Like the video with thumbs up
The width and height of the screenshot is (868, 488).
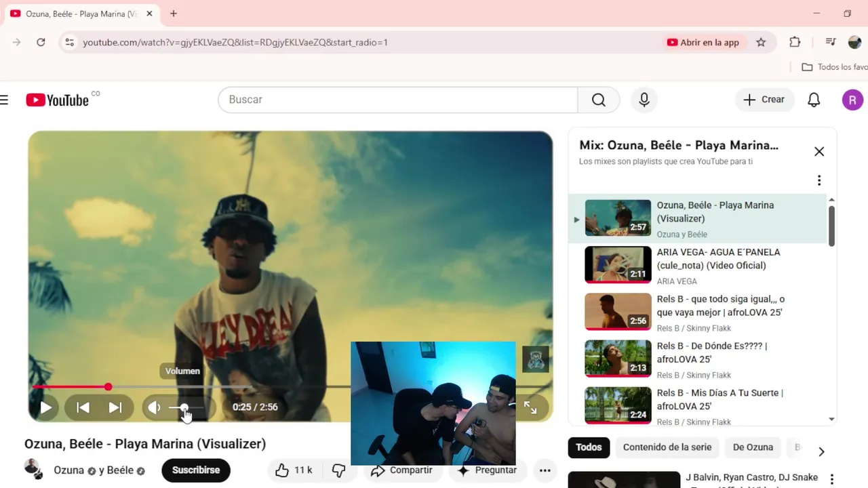click(x=294, y=470)
